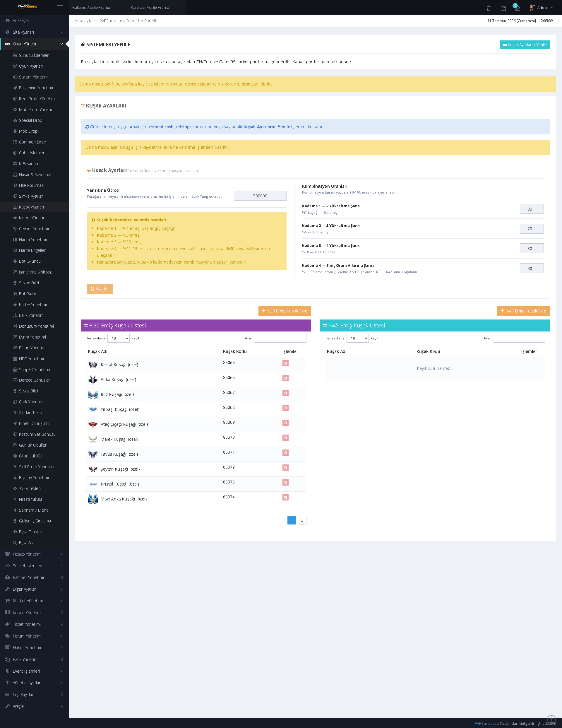Open Biyolog Yönetimi menu item

click(x=34, y=478)
